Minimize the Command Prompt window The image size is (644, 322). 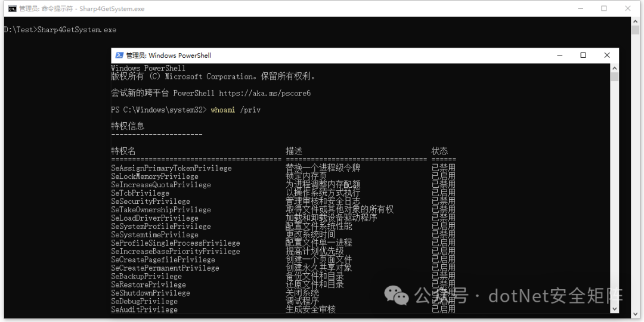580,8
